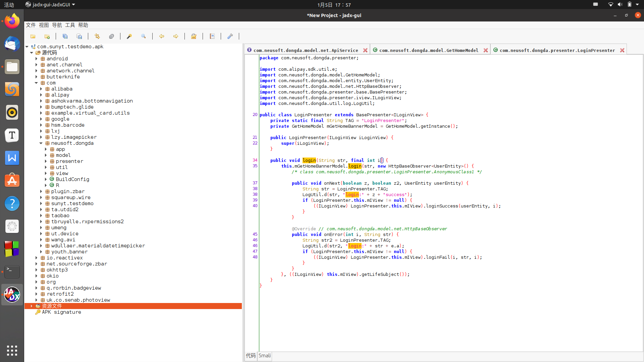The height and width of the screenshot is (362, 644).
Task: Click the navigate back arrow
Action: tap(162, 36)
